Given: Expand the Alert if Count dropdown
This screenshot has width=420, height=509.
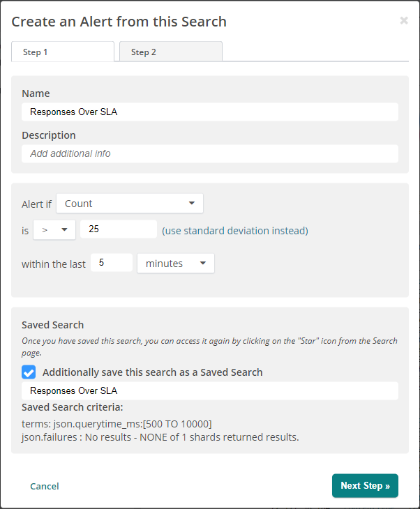Looking at the screenshot, I should click(x=130, y=204).
